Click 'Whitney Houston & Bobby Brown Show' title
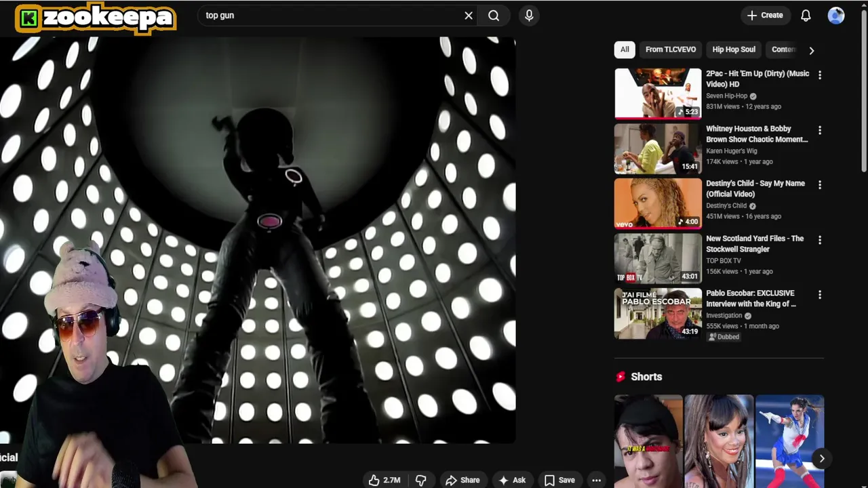Viewport: 868px width, 488px height. 757,134
